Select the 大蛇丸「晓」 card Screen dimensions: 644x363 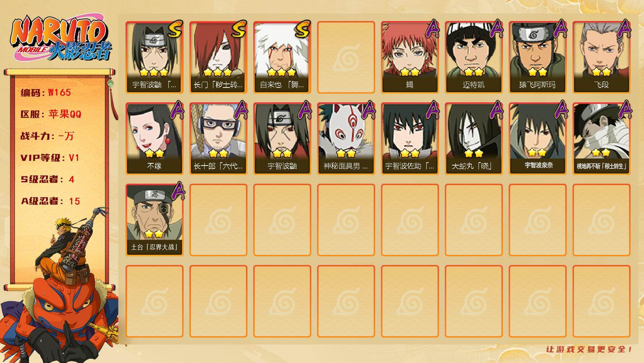tap(474, 139)
